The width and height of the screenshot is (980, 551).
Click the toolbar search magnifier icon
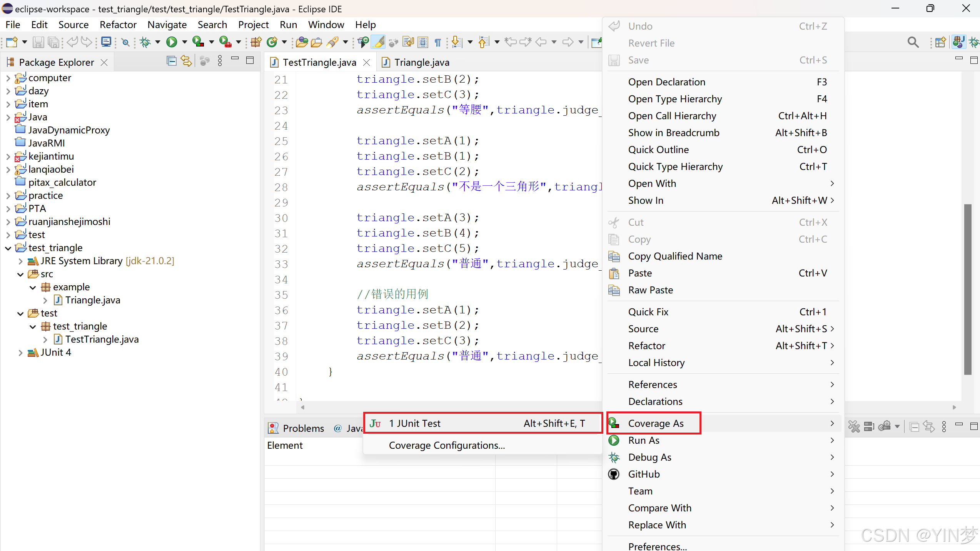click(913, 42)
